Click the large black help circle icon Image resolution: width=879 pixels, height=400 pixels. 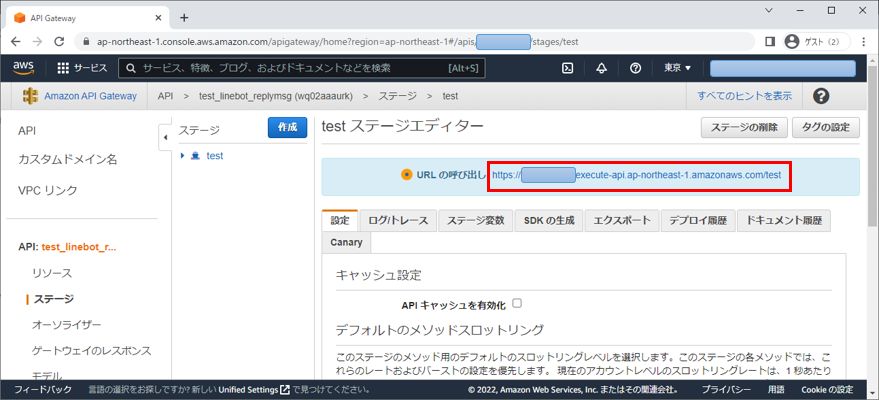pos(821,96)
